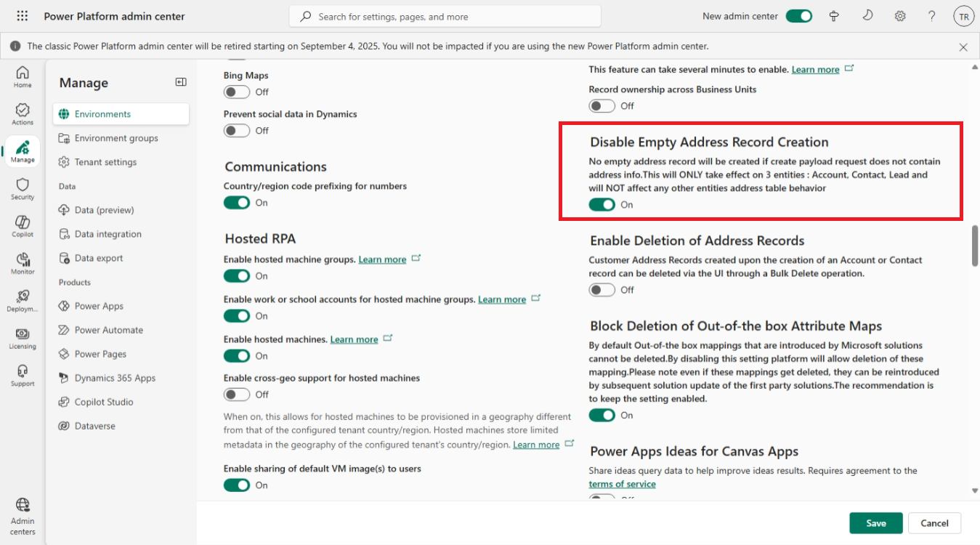Select Environments in Manage menu
Viewport: 980px width, 545px height.
tap(121, 114)
